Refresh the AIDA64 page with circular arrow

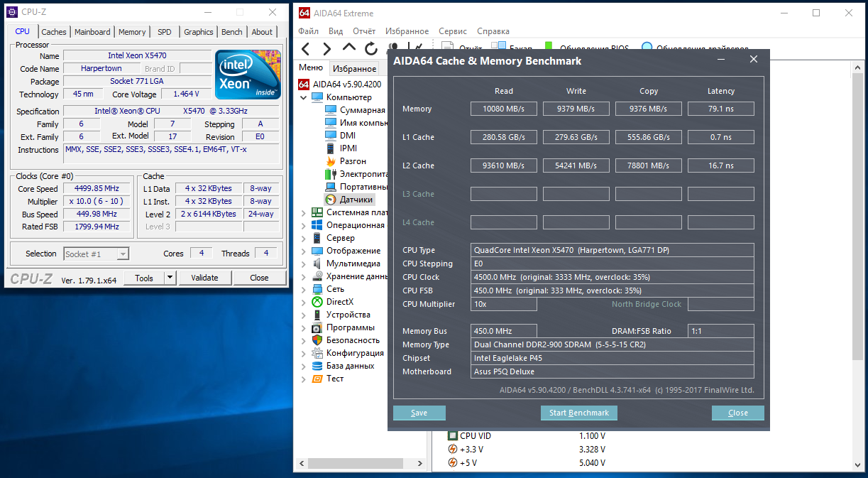point(371,49)
